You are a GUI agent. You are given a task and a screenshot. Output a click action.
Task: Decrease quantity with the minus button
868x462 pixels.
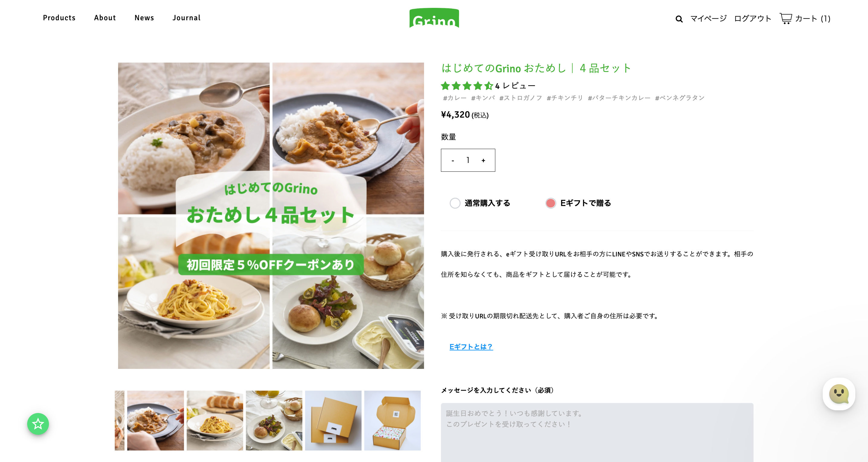pyautogui.click(x=452, y=161)
